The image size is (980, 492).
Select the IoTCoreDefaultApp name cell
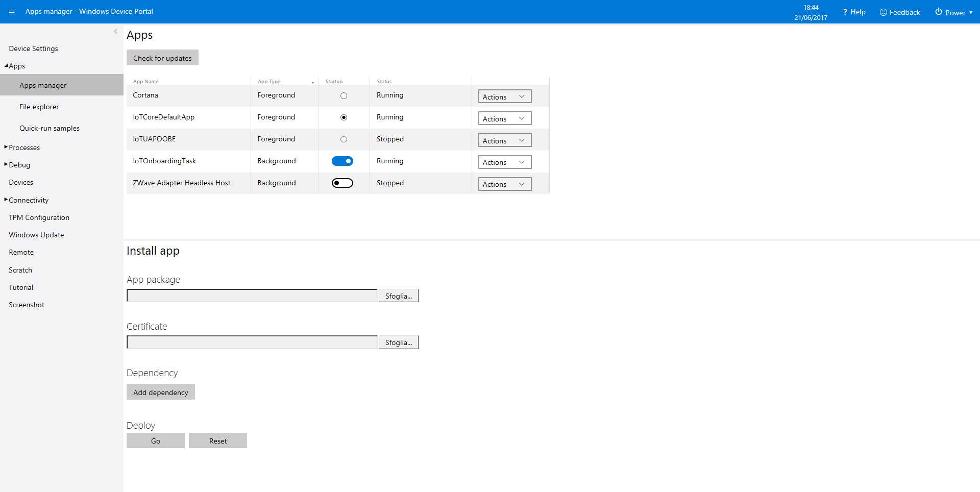pos(163,117)
